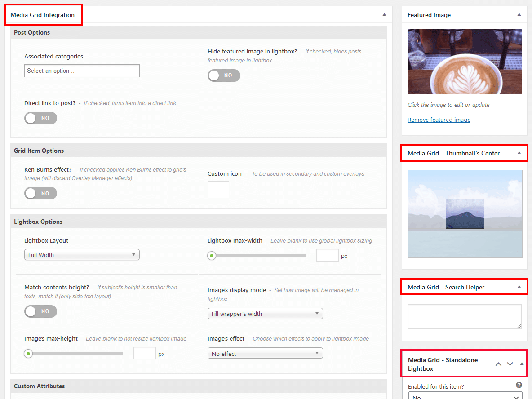Turn on Ken Burns effect toggle

[40, 193]
